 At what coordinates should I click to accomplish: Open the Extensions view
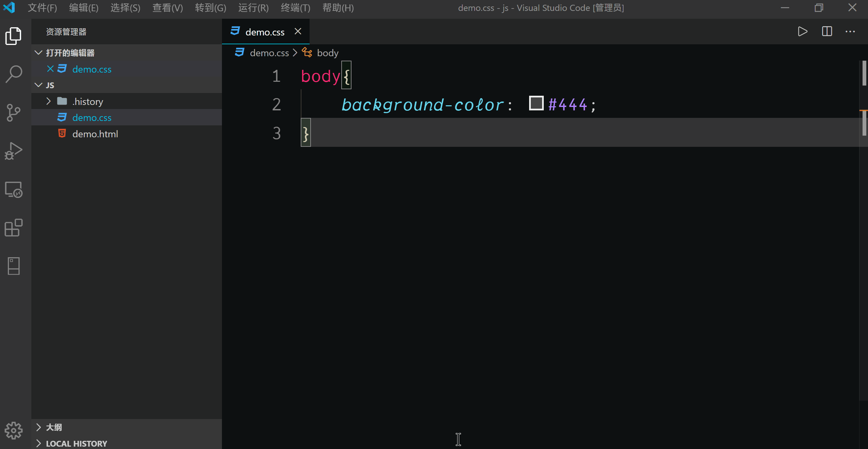click(x=14, y=228)
